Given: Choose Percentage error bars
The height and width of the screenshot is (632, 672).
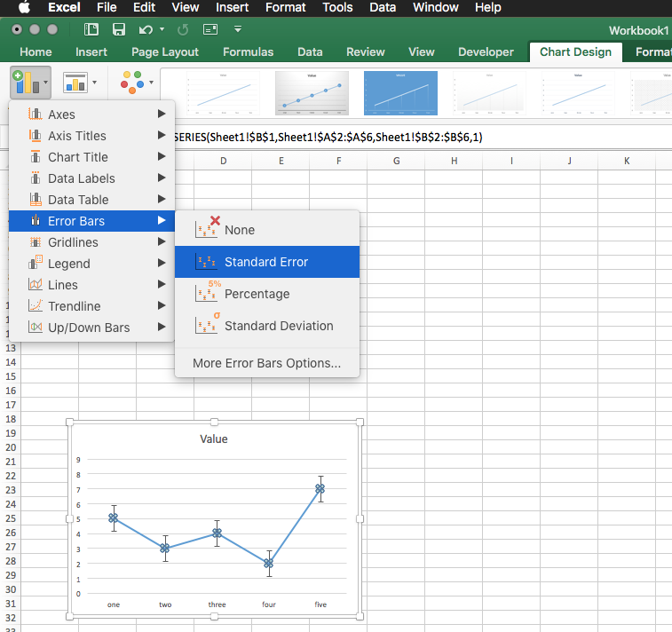Looking at the screenshot, I should pyautogui.click(x=267, y=294).
